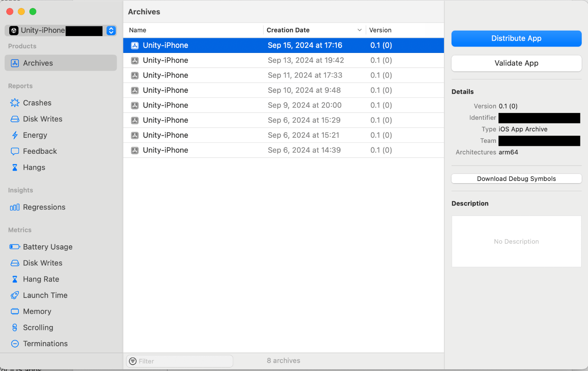The width and height of the screenshot is (588, 371).
Task: Click archive icon in Sep 6 14:39 row
Action: point(135,150)
